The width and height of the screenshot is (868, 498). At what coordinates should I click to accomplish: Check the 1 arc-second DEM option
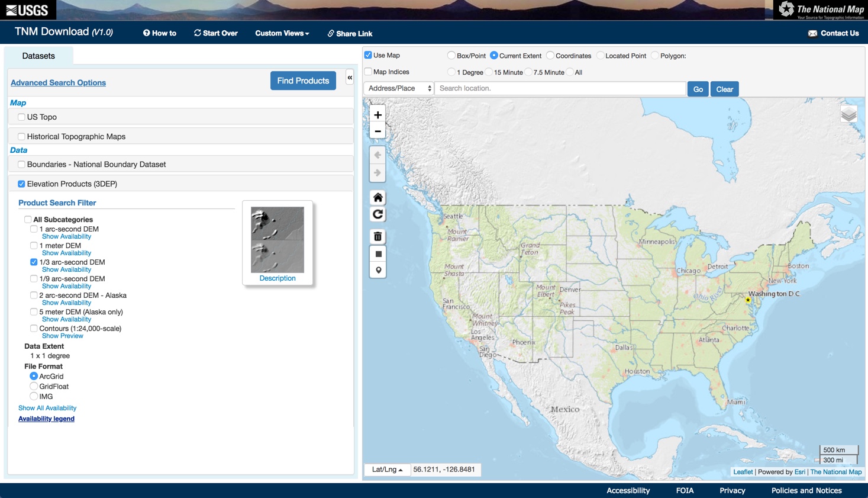[x=34, y=229]
